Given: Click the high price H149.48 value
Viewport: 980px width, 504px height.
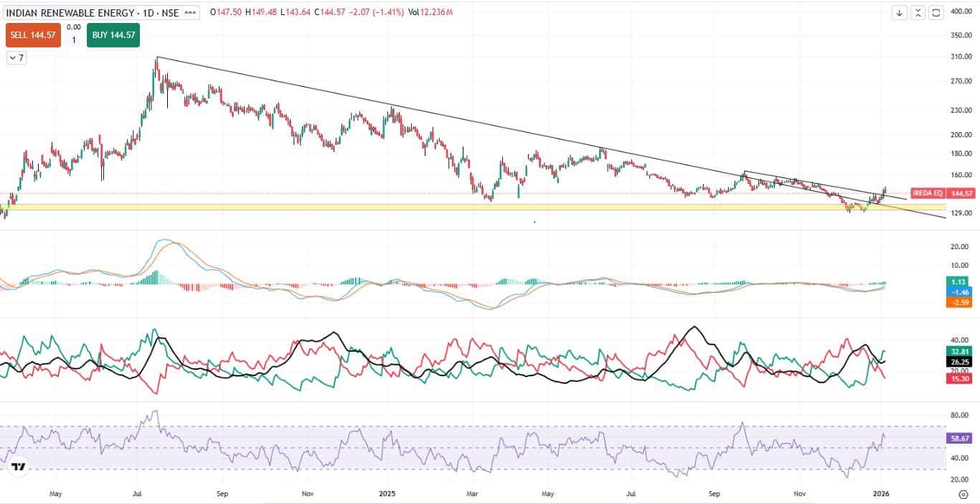Looking at the screenshot, I should [x=263, y=13].
